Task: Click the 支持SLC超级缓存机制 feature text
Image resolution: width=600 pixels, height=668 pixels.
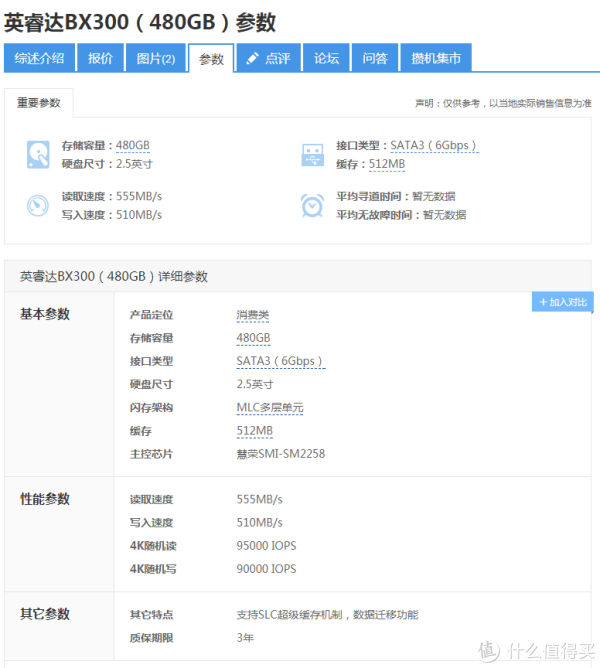Action: [x=289, y=615]
